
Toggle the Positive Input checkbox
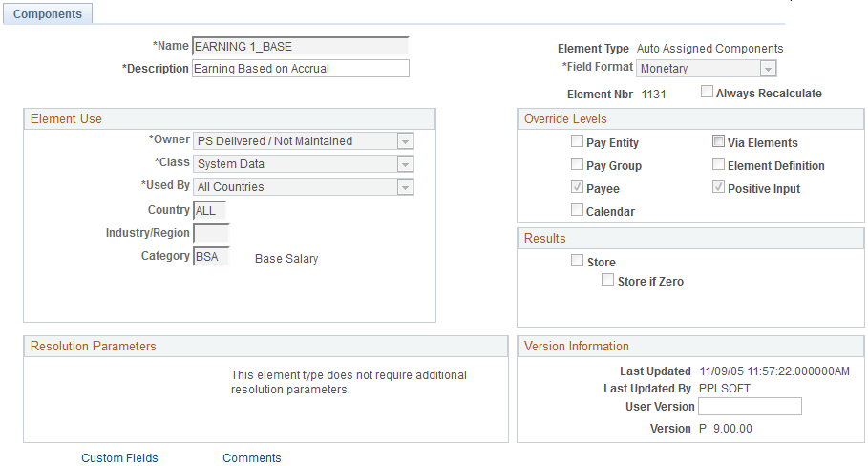718,187
